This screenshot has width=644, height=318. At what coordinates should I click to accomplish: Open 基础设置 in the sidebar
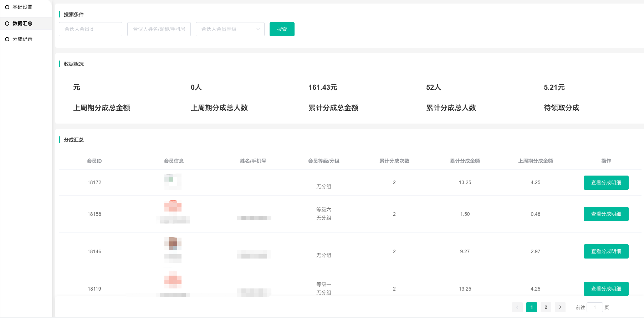(x=22, y=7)
